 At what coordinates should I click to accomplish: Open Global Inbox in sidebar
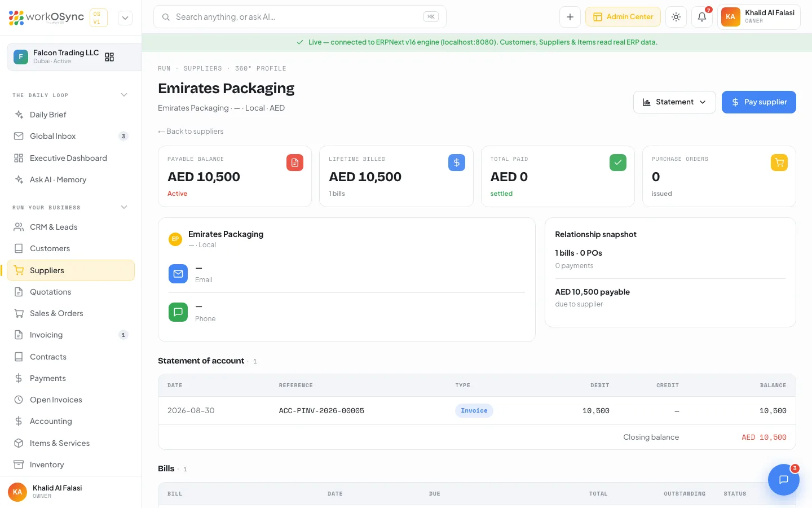[x=70, y=136]
